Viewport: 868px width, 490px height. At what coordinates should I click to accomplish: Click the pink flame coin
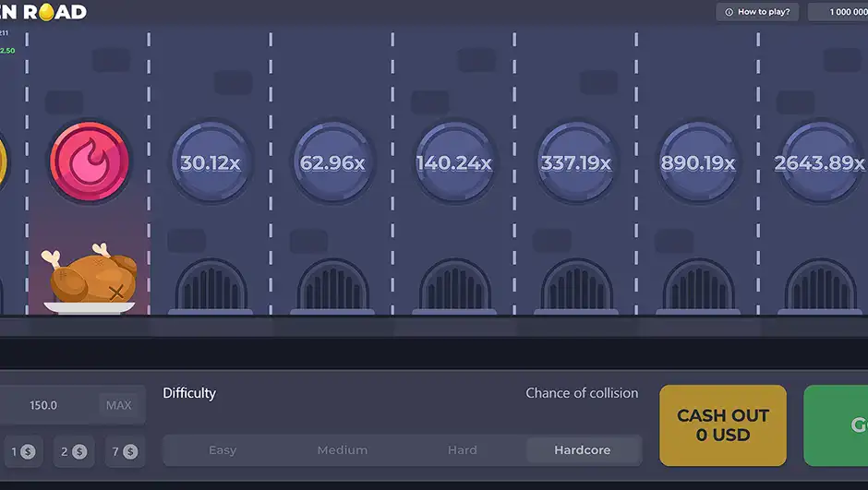click(90, 161)
